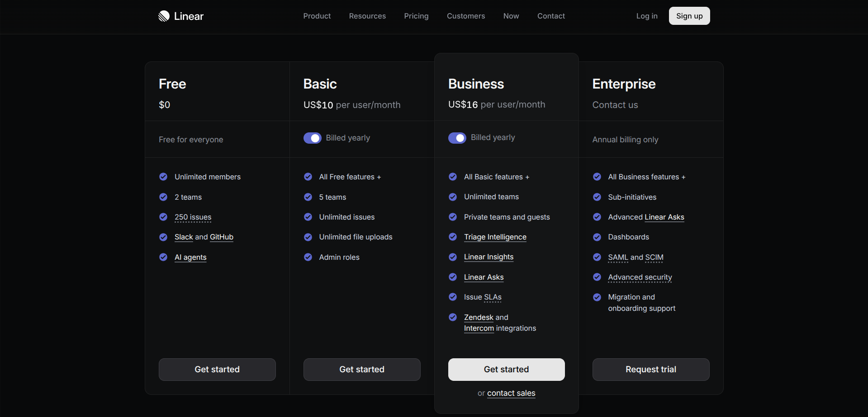Open the Customers page from navigation
868x417 pixels.
(465, 16)
